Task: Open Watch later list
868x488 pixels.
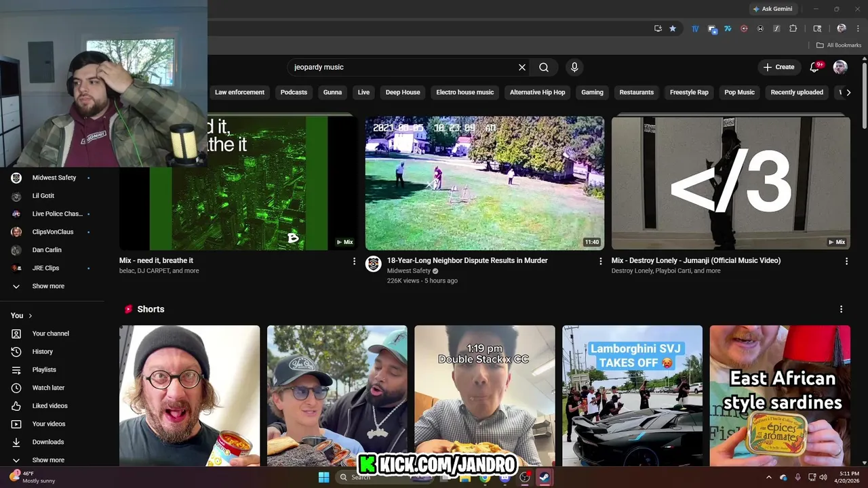Action: (x=52, y=388)
